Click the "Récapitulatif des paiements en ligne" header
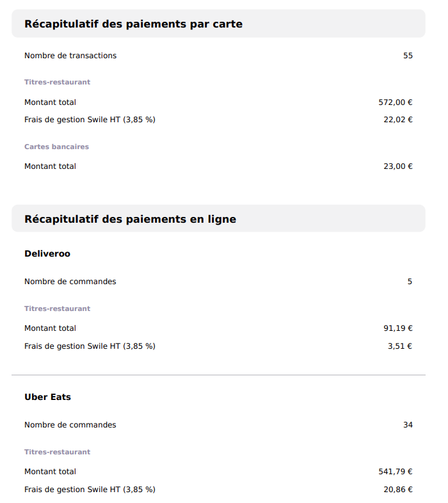This screenshot has width=448, height=503. pos(130,220)
